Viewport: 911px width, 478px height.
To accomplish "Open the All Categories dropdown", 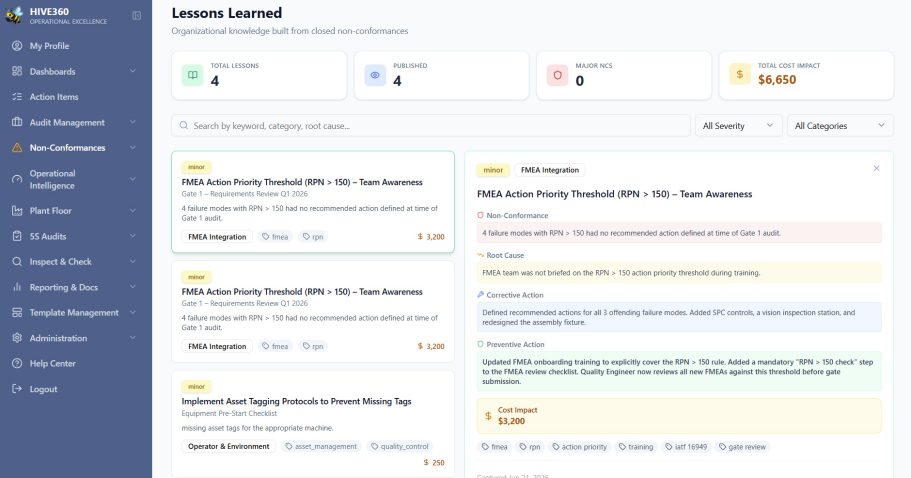I will pyautogui.click(x=840, y=125).
